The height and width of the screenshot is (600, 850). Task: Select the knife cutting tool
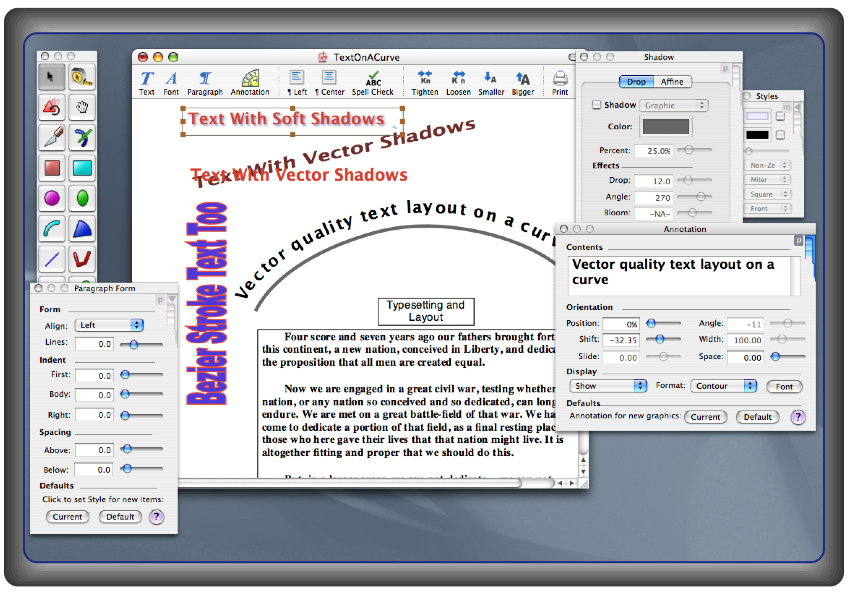[x=52, y=138]
